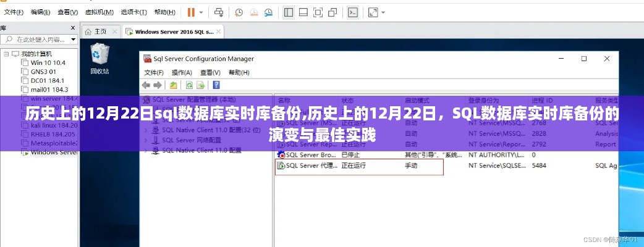The height and width of the screenshot is (247, 644).
Task: Open the 帮助(H) menu in Configuration Manager
Action: (239, 73)
